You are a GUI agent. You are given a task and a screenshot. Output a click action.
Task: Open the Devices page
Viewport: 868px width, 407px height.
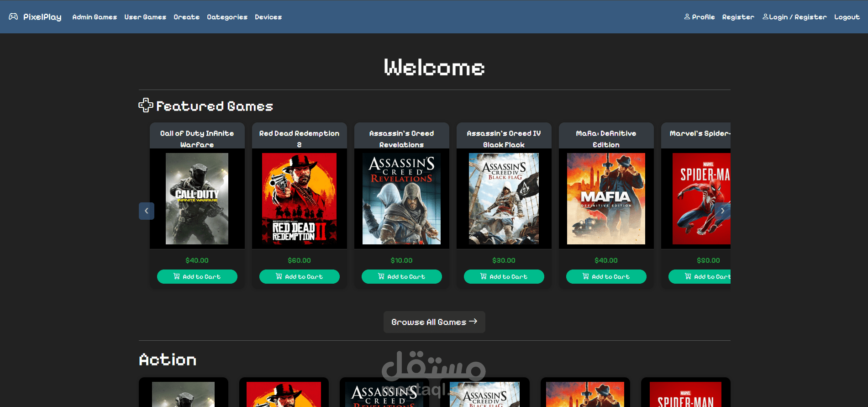point(268,17)
